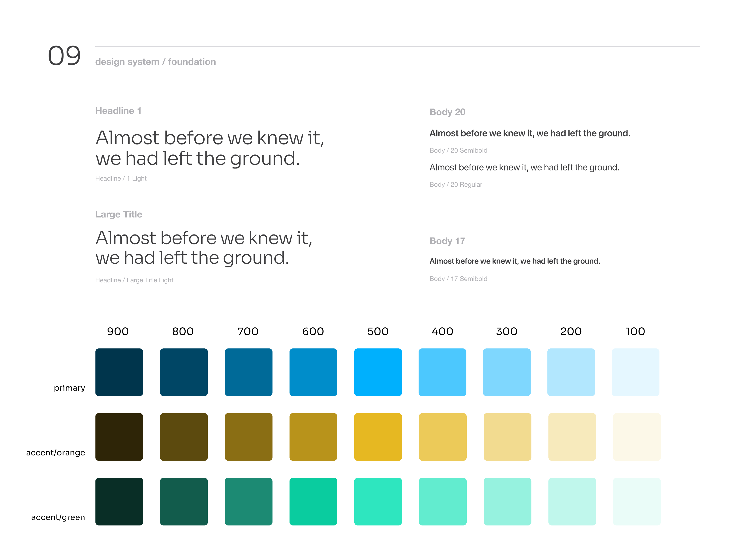Click the '600' column label
This screenshot has width=747, height=560.
(x=313, y=332)
